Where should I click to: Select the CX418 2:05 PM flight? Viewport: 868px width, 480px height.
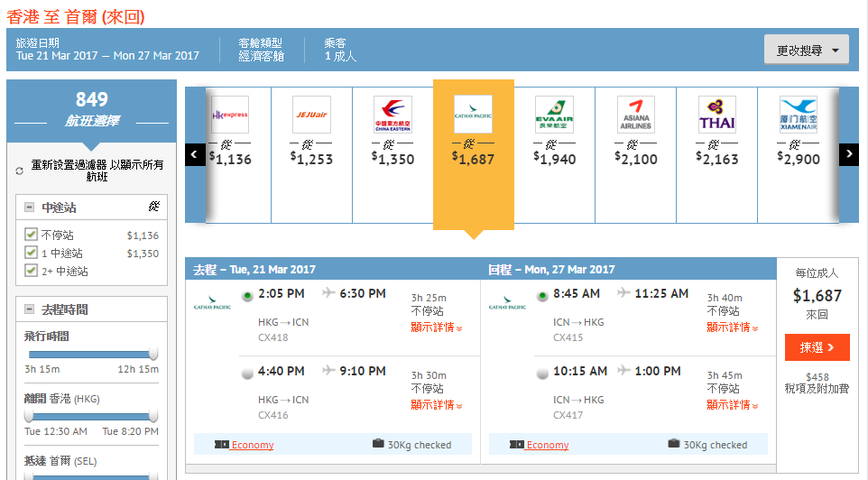click(x=247, y=296)
